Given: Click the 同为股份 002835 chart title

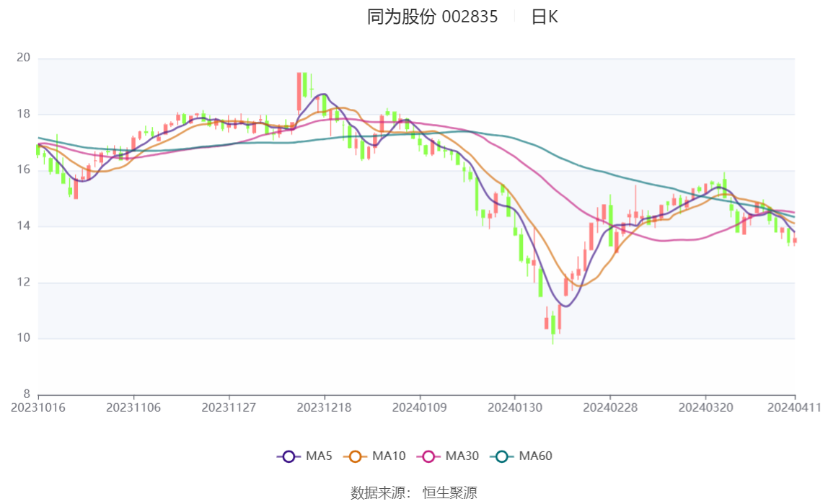Looking at the screenshot, I should (432, 17).
